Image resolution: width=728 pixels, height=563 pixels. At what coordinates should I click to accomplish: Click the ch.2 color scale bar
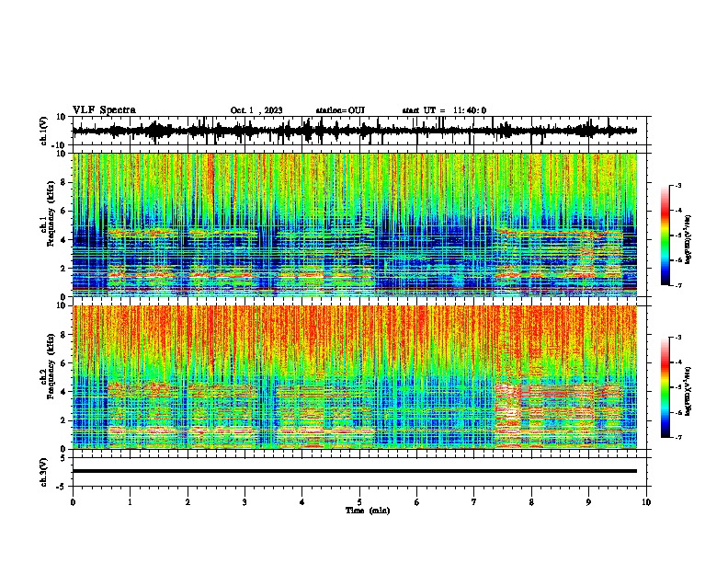pos(665,387)
